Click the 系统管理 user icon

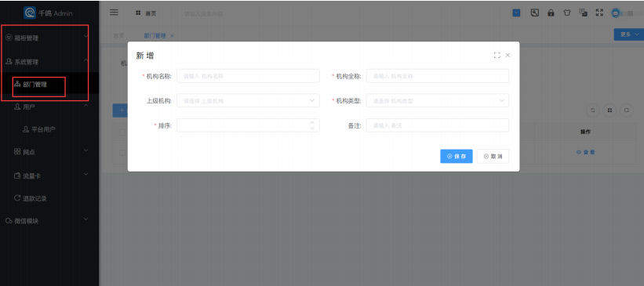[x=9, y=62]
